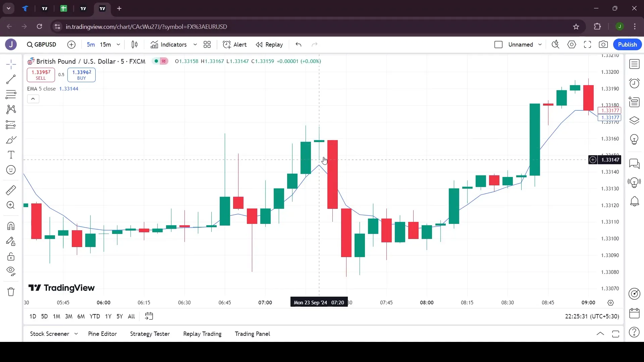Screen dimensions: 644x362
Task: Collapse the indicator legend chevron
Action: [33, 99]
